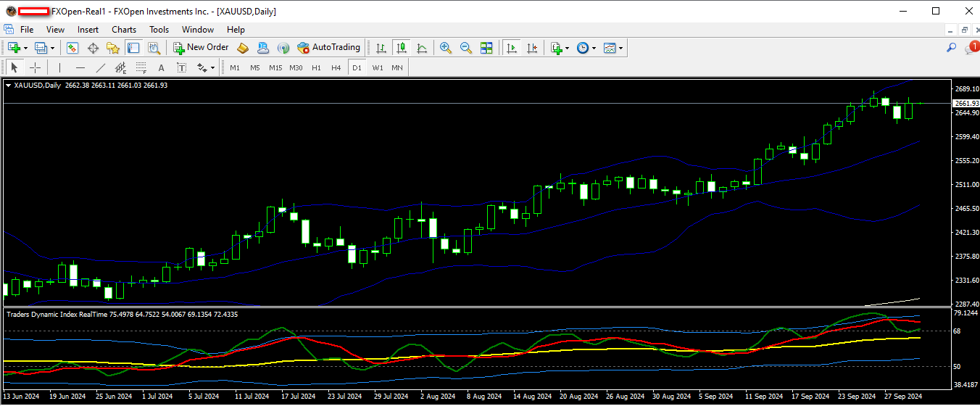
Task: Open the Navigator favorites folder icon
Action: [x=113, y=48]
